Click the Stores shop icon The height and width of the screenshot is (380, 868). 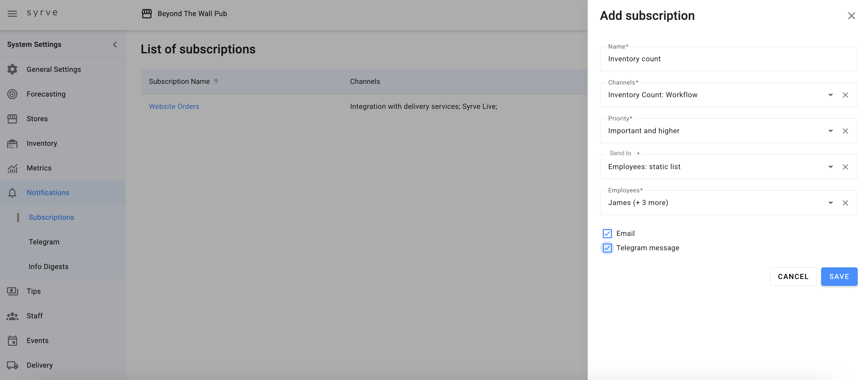point(12,119)
